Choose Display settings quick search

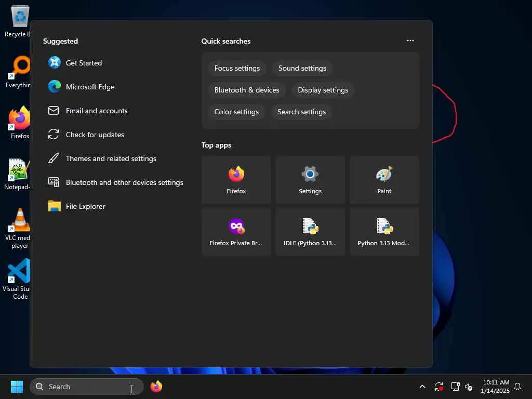[323, 90]
